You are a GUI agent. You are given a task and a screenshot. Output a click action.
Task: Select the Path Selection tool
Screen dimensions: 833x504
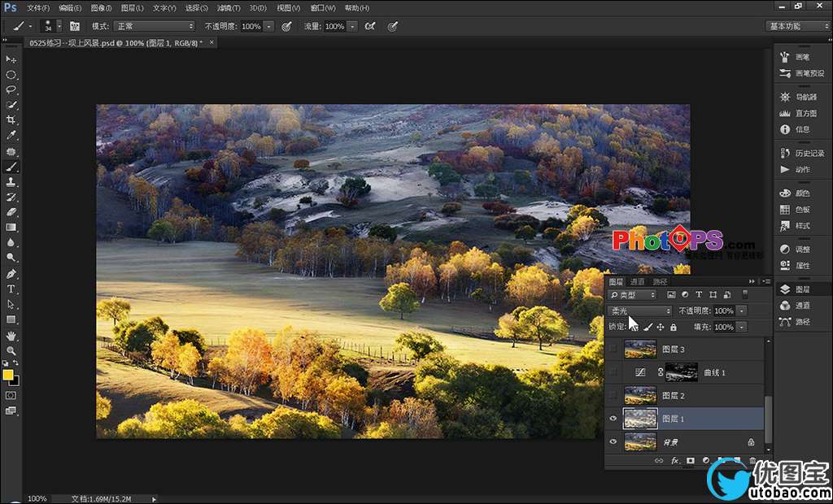[x=11, y=305]
